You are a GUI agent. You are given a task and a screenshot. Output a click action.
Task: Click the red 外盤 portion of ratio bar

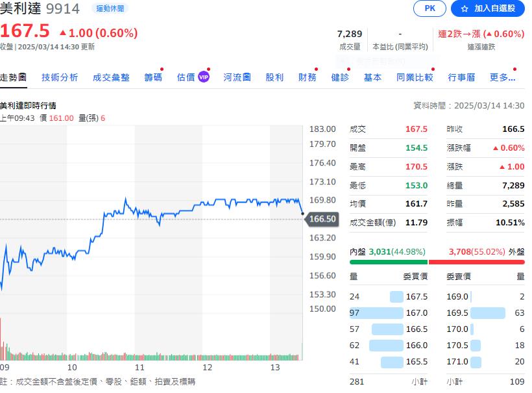pyautogui.click(x=477, y=262)
